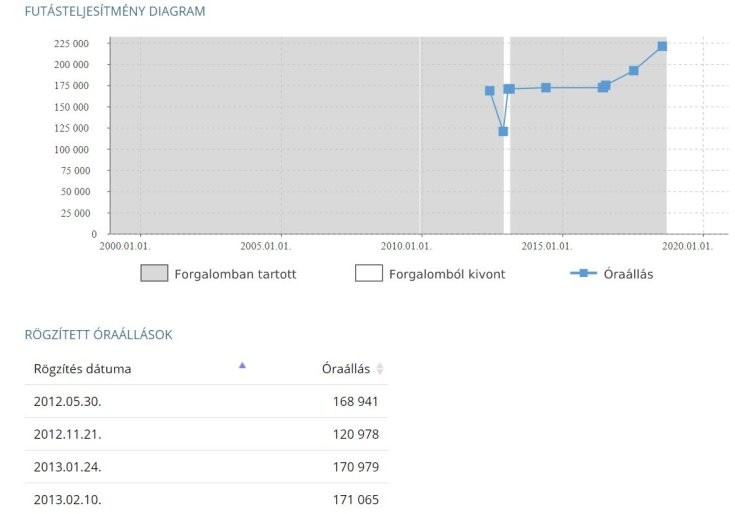Screen dimensions: 735x514
Task: Click the gray Forgalomban tartott legend swatch
Action: pos(154,273)
